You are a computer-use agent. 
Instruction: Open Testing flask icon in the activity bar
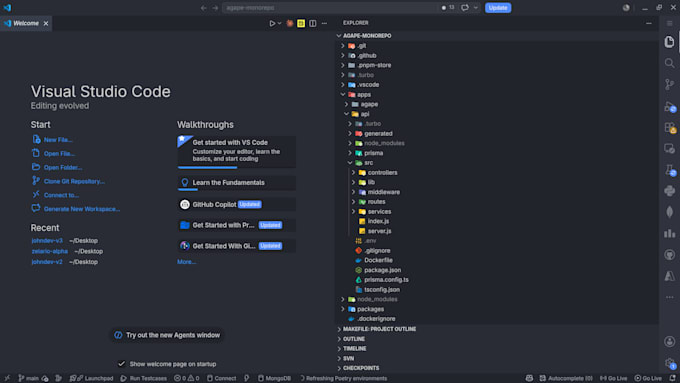[x=669, y=170]
